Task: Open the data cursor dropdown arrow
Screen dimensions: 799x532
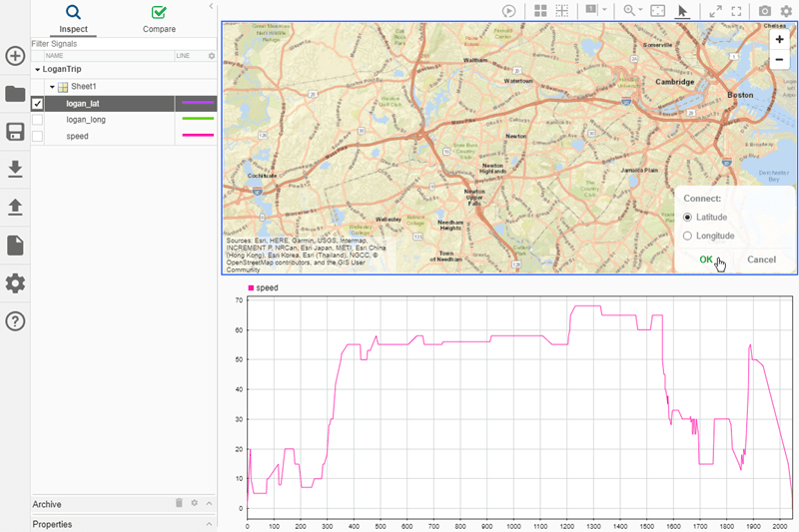Action: pos(604,10)
